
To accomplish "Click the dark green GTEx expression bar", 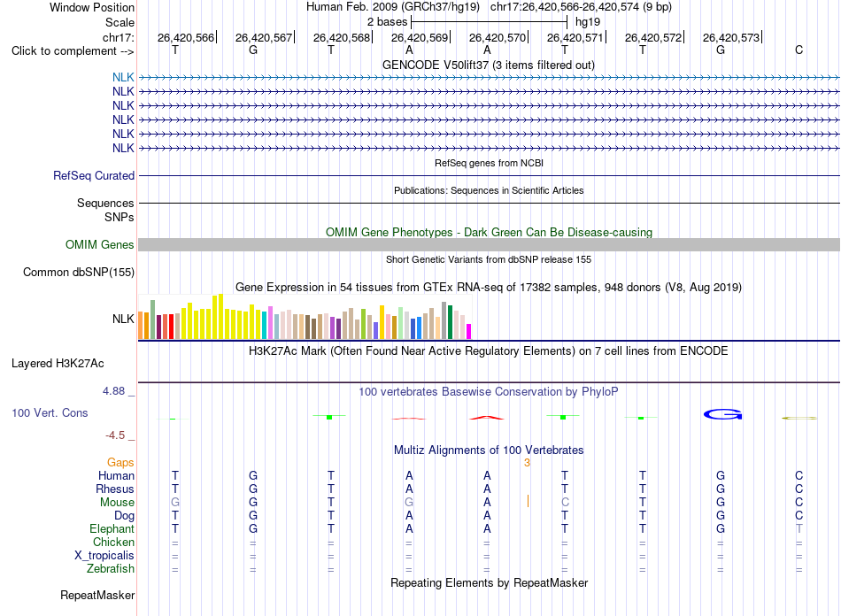I will tap(450, 322).
